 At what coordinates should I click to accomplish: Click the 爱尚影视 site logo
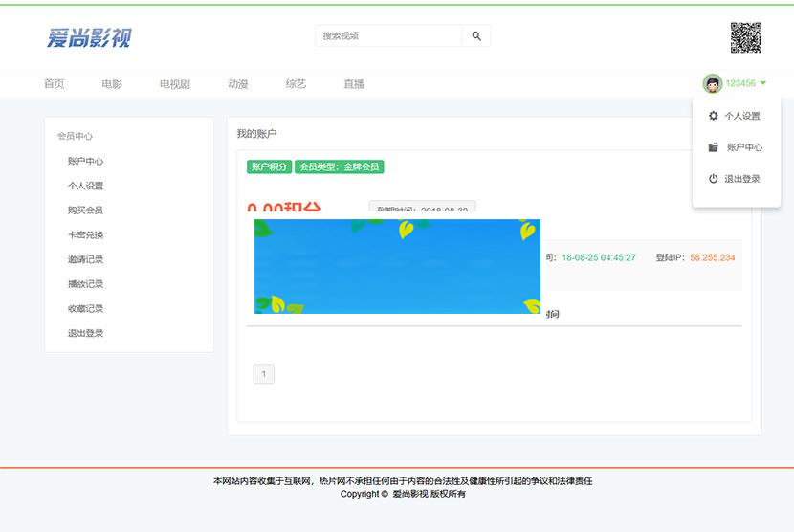(89, 38)
